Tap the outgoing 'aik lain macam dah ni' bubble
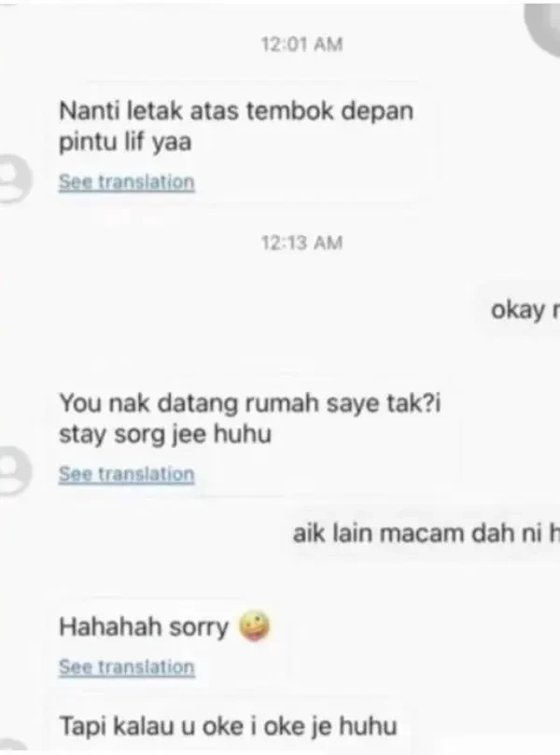 tap(421, 534)
